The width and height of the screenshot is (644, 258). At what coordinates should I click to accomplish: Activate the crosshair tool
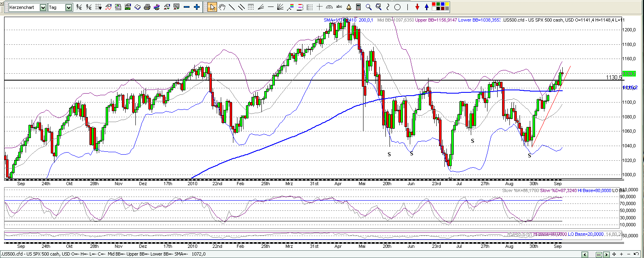pyautogui.click(x=320, y=7)
